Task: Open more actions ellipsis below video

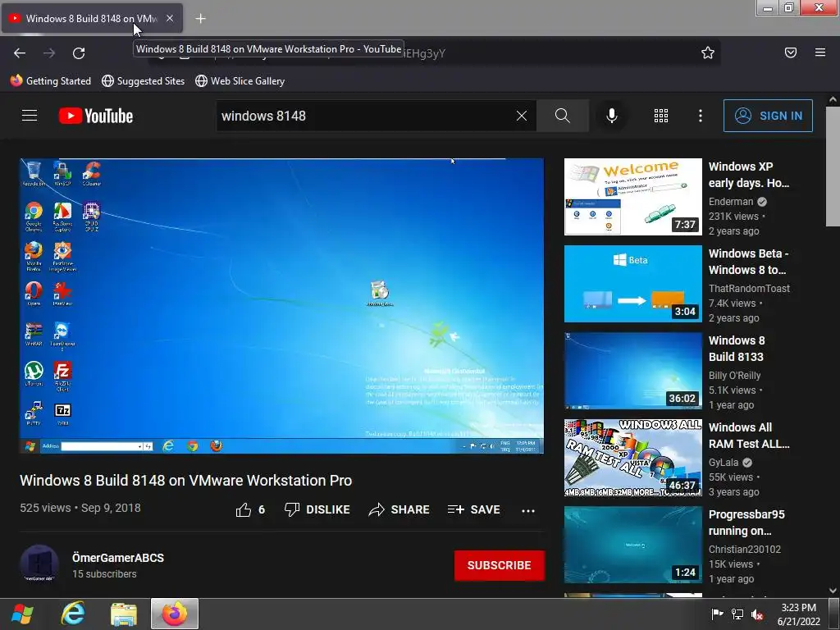Action: pyautogui.click(x=528, y=510)
